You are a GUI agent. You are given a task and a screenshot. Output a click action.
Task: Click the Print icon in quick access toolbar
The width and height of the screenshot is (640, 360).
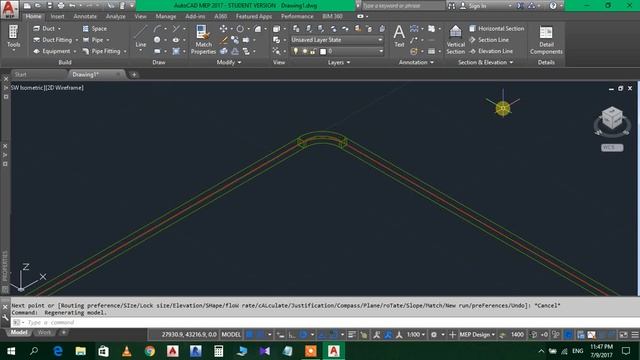coord(61,6)
